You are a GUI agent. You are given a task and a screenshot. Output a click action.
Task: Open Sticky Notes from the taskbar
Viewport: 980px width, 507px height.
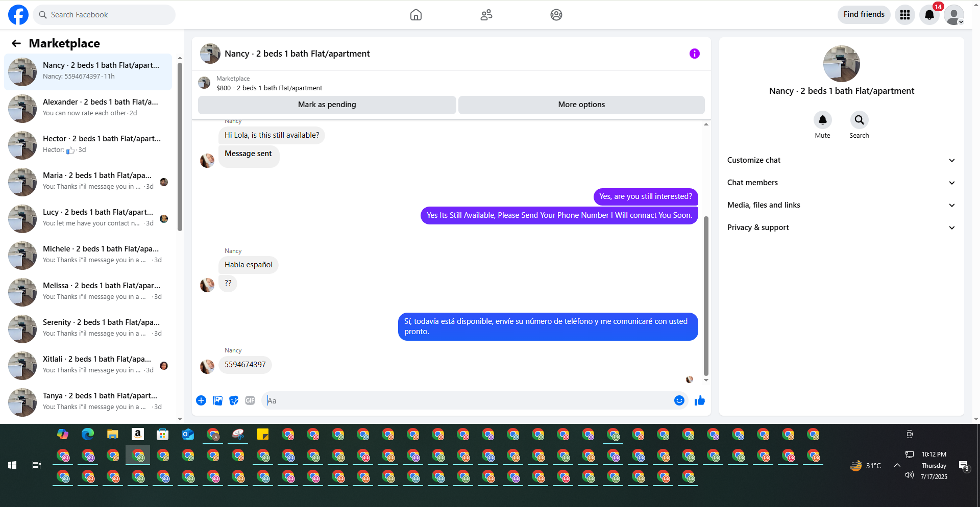tap(263, 435)
